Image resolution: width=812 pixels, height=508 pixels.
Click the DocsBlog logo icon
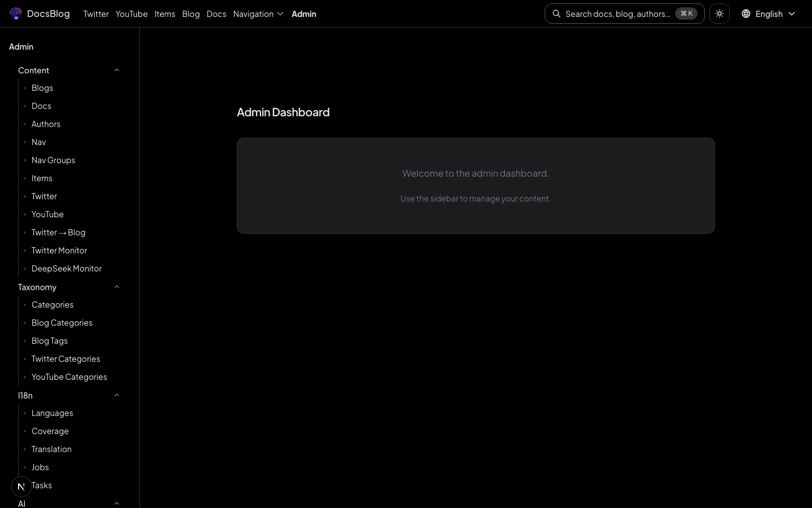[16, 14]
